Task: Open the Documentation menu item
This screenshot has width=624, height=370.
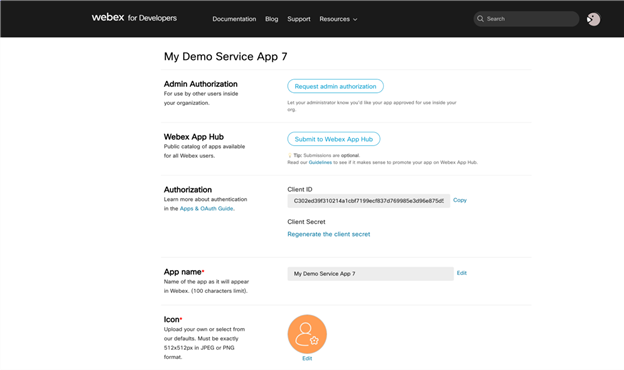Action: pyautogui.click(x=234, y=19)
